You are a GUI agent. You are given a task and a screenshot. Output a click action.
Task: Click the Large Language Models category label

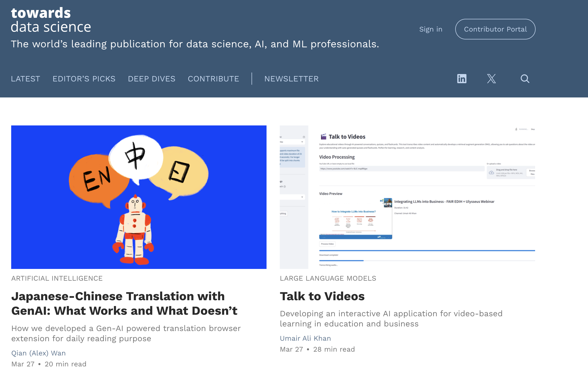328,278
